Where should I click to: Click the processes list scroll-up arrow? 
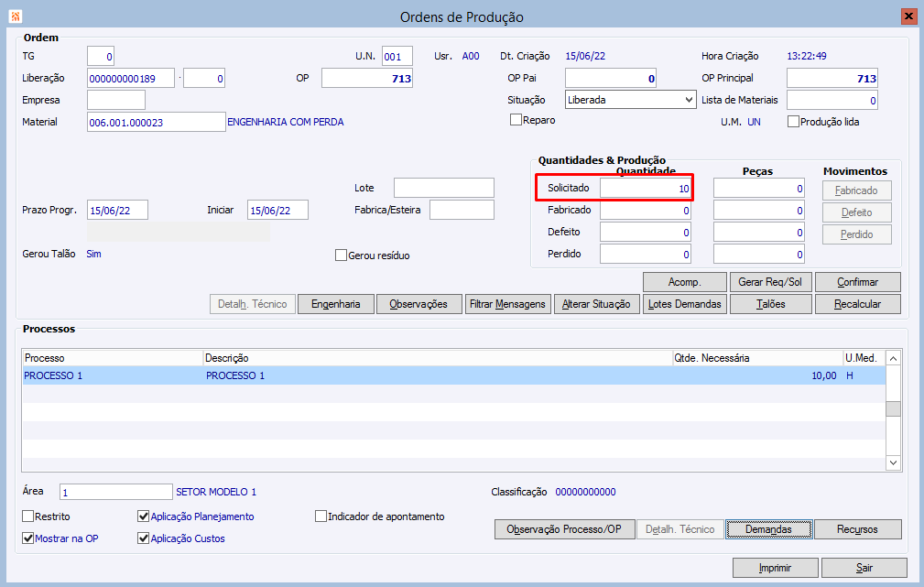[x=894, y=358]
